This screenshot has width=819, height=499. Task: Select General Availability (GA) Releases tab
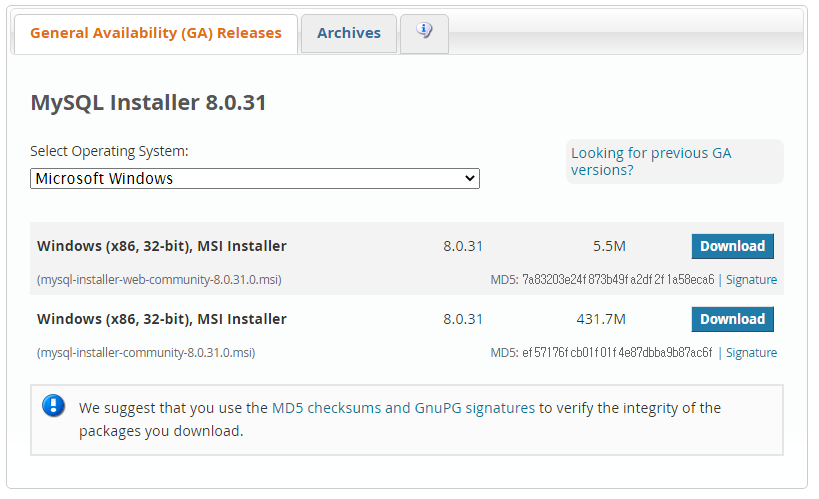(x=156, y=33)
